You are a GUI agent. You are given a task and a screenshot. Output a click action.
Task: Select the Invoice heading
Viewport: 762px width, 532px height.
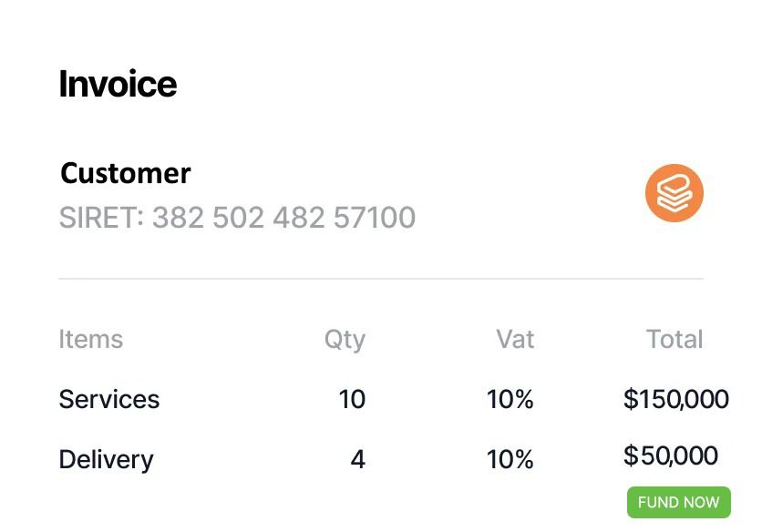[x=118, y=84]
